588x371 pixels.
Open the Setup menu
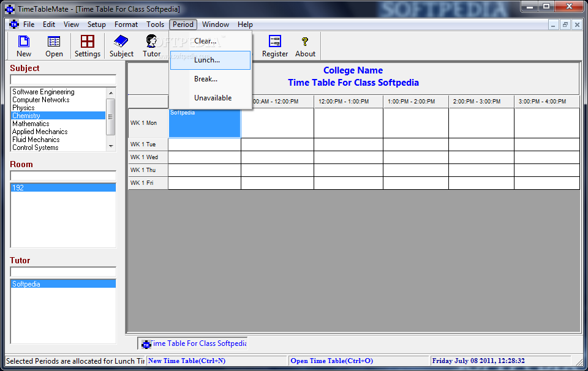(96, 24)
